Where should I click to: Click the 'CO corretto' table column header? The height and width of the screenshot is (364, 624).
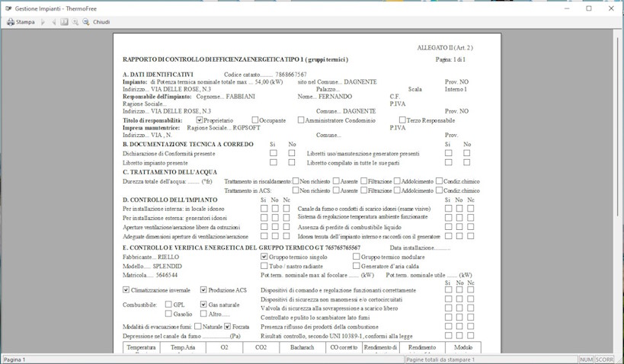point(344,347)
